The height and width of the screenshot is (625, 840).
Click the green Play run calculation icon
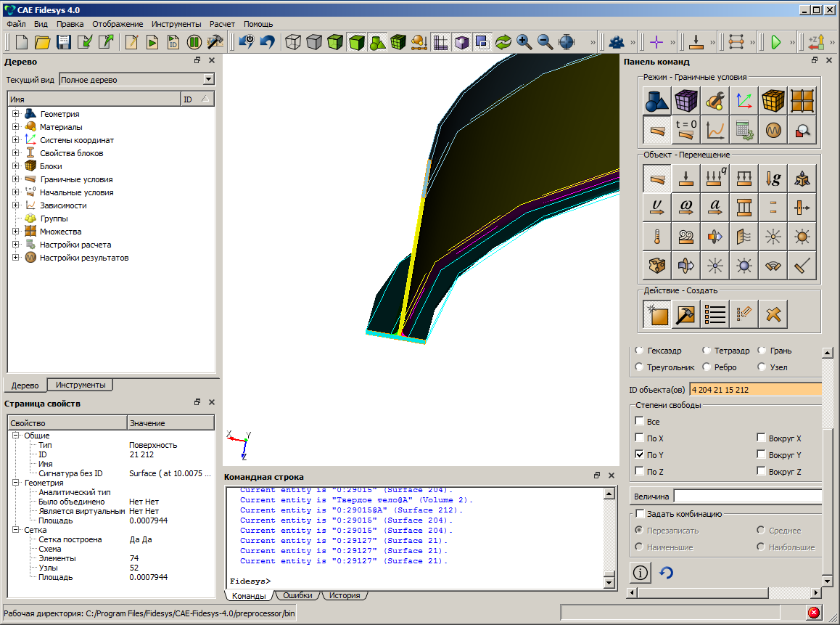point(775,42)
